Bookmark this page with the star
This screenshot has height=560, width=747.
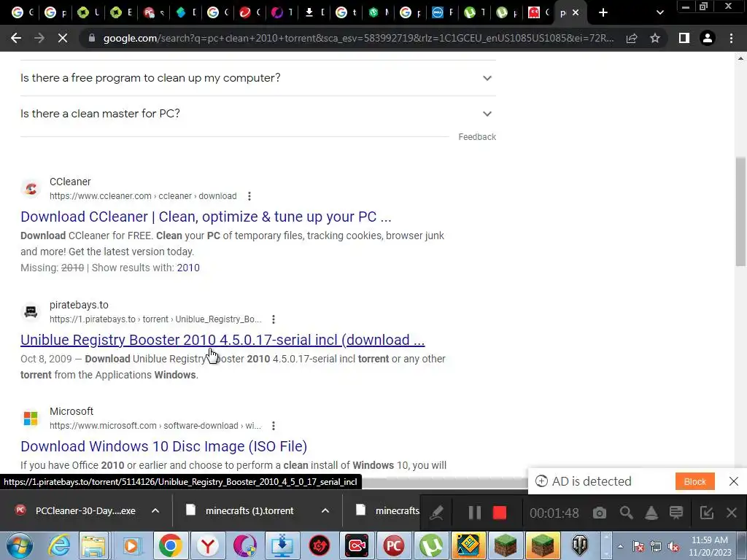click(655, 38)
